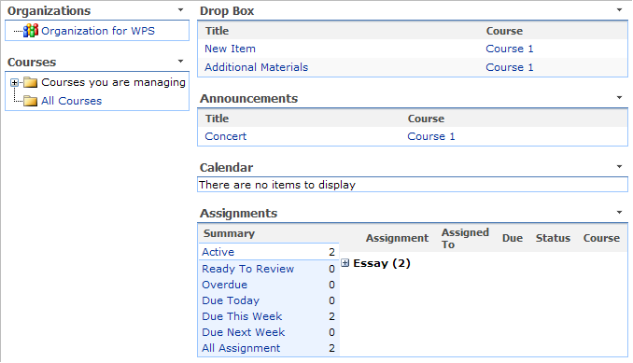Open the Concert announcement

pyautogui.click(x=225, y=136)
